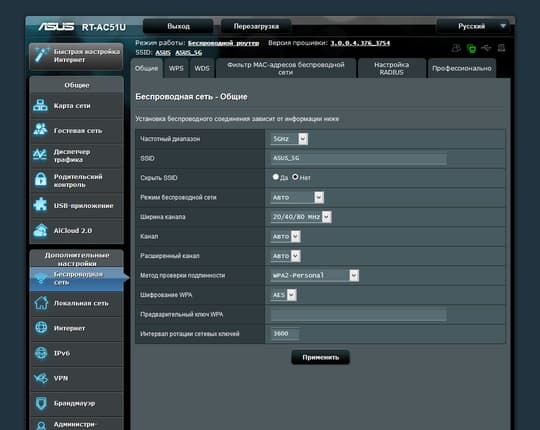Open the network map (Карта сети) icon
This screenshot has height=430, width=540.
pyautogui.click(x=40, y=106)
